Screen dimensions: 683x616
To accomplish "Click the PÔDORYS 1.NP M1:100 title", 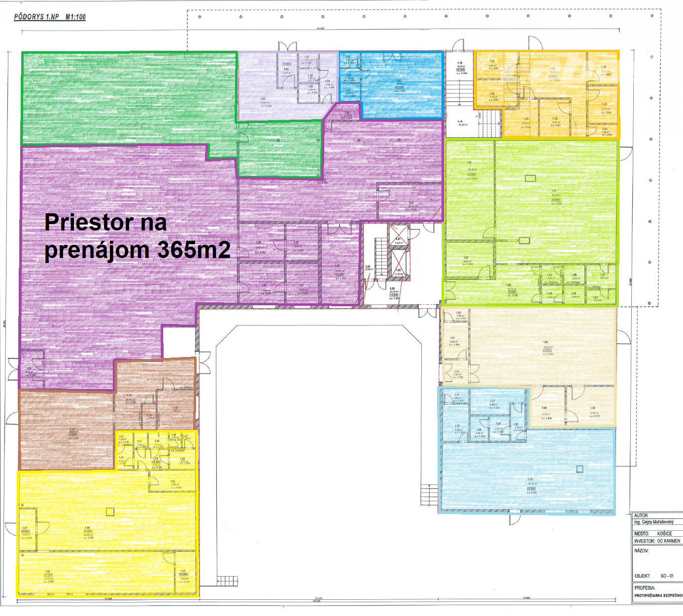I will pyautogui.click(x=50, y=17).
